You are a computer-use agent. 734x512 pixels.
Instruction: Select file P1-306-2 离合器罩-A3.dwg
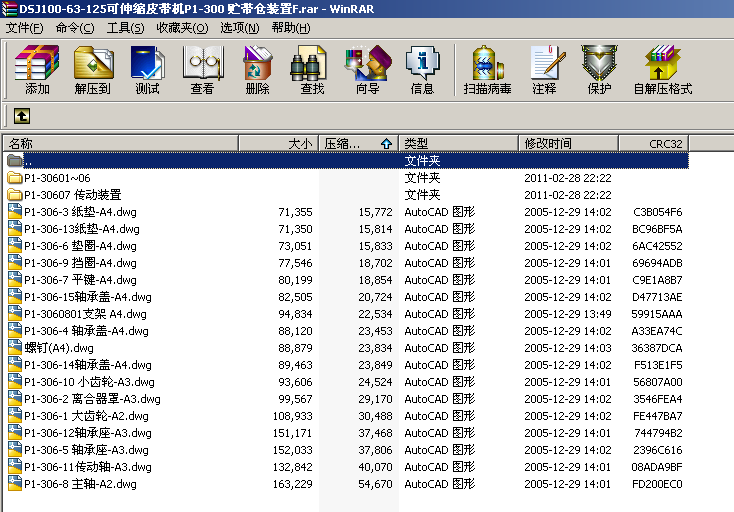(x=92, y=399)
